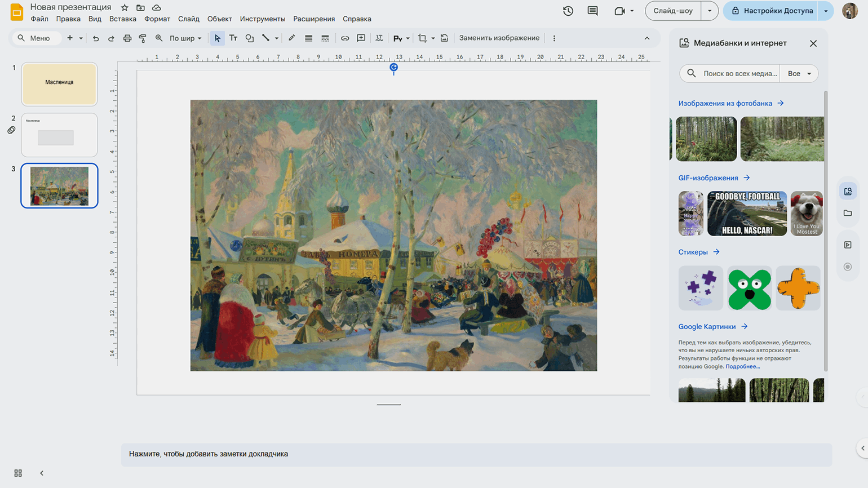The height and width of the screenshot is (488, 868).
Task: Select the text box tool
Action: tap(233, 38)
